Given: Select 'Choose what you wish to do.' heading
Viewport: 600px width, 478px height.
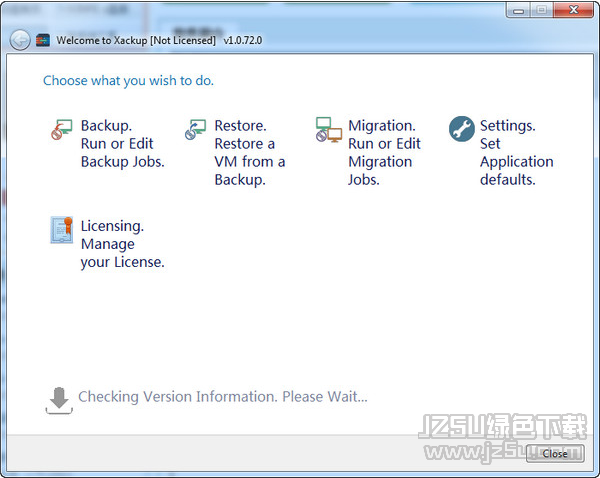Looking at the screenshot, I should tap(128, 81).
